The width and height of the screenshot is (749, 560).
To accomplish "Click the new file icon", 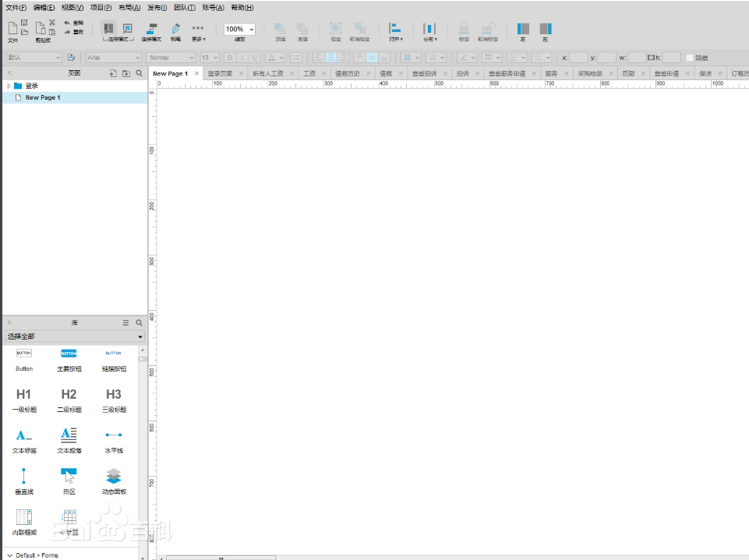I will click(12, 28).
